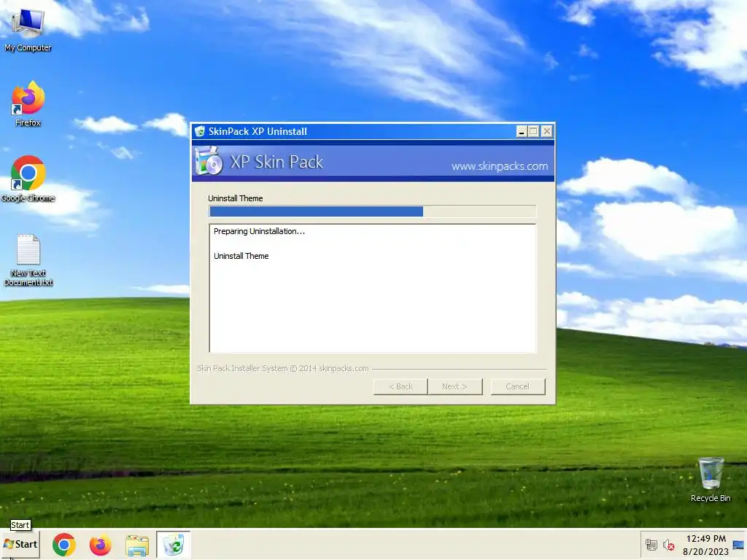Click the show desktop icon beside the clock
The width and height of the screenshot is (747, 560).
[738, 545]
